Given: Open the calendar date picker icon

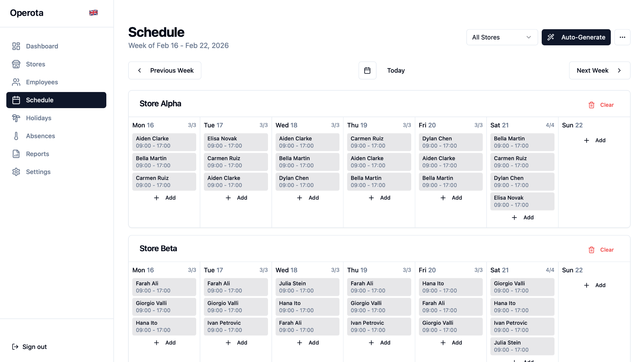Looking at the screenshot, I should 367,71.
